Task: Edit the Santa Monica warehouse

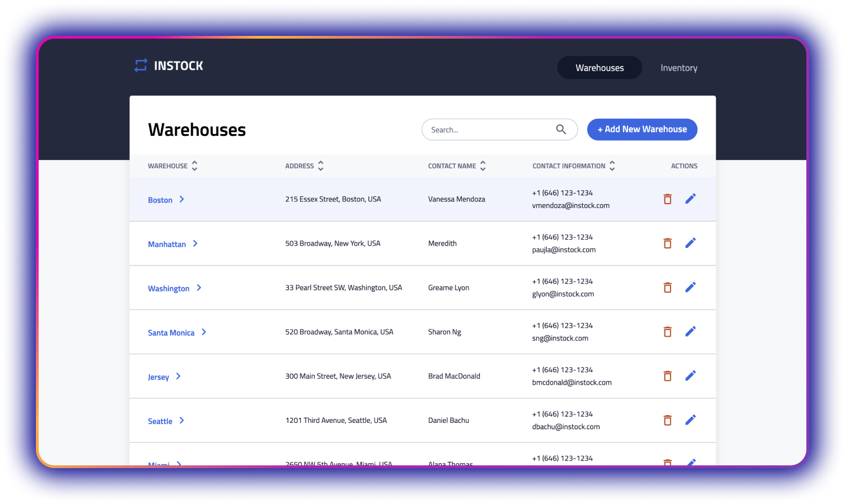Action: tap(690, 331)
